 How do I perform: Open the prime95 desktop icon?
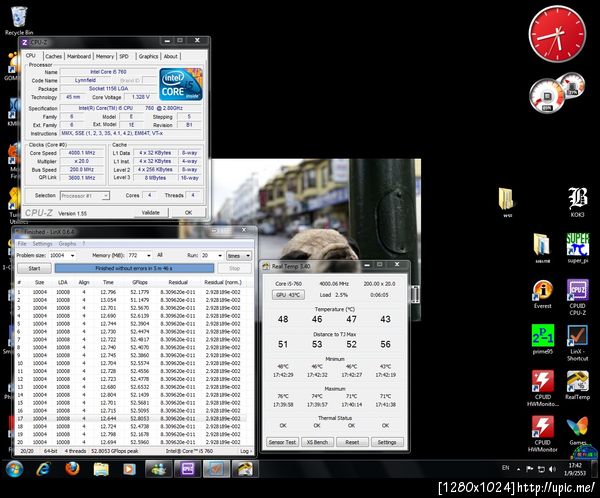point(543,339)
